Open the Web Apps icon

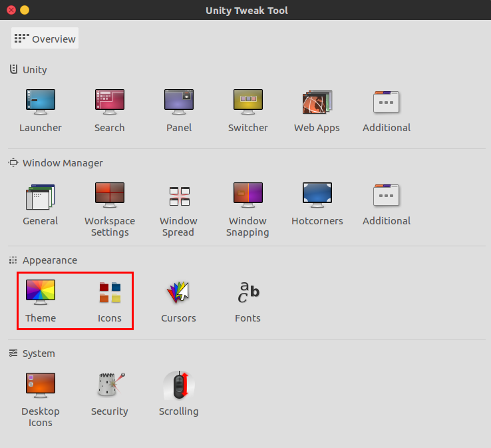(x=317, y=102)
